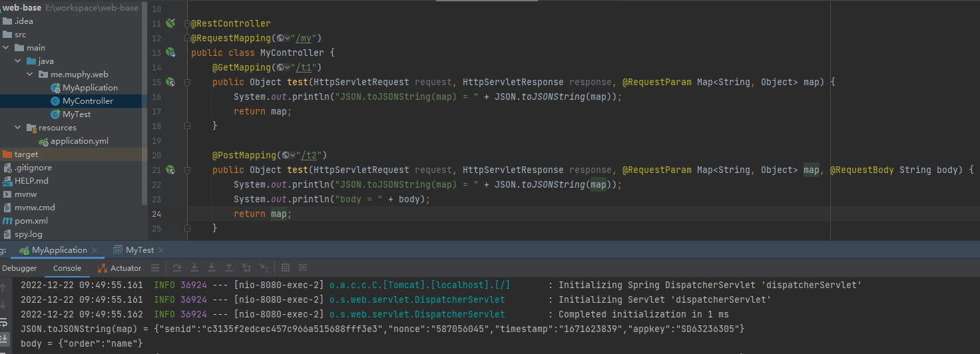Click the fold end marker on line 18
The height and width of the screenshot is (354, 980).
click(187, 126)
